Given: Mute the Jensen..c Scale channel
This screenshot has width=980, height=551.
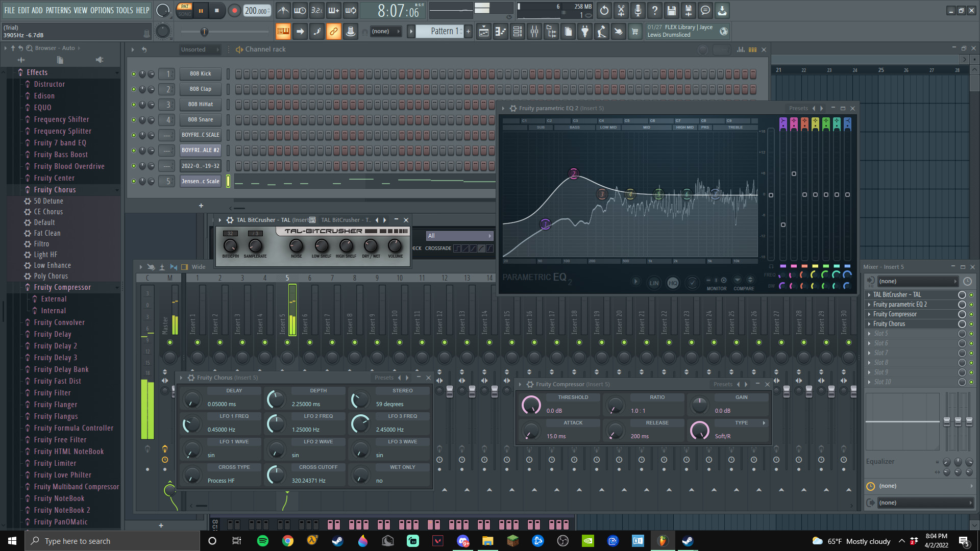Looking at the screenshot, I should pos(134,181).
